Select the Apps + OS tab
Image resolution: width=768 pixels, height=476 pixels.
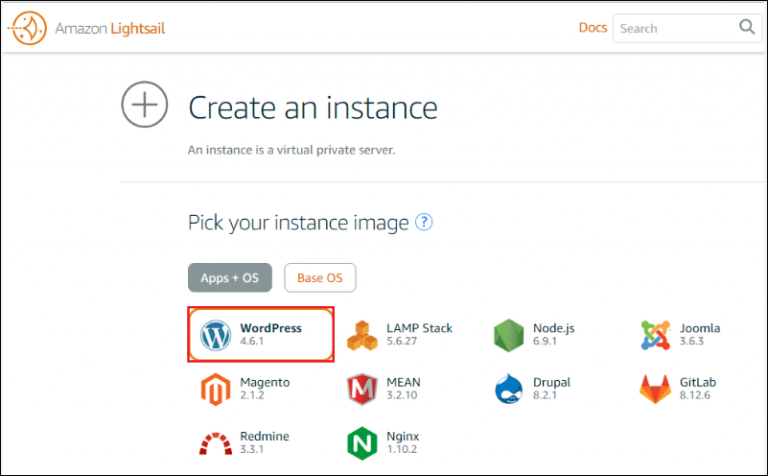[x=229, y=278]
